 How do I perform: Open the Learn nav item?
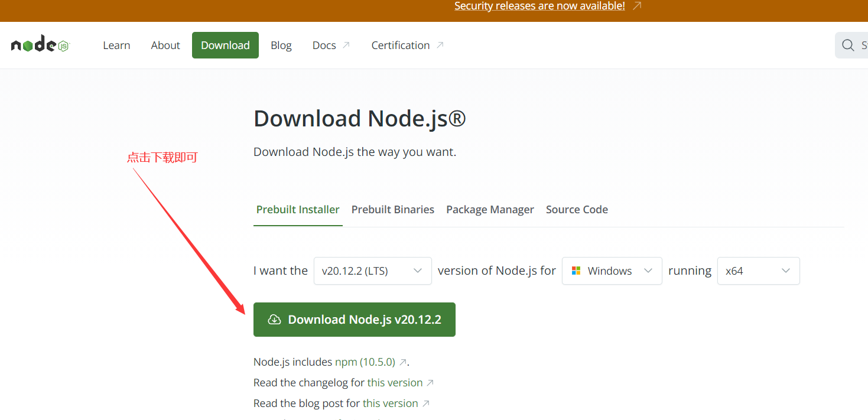click(x=116, y=45)
